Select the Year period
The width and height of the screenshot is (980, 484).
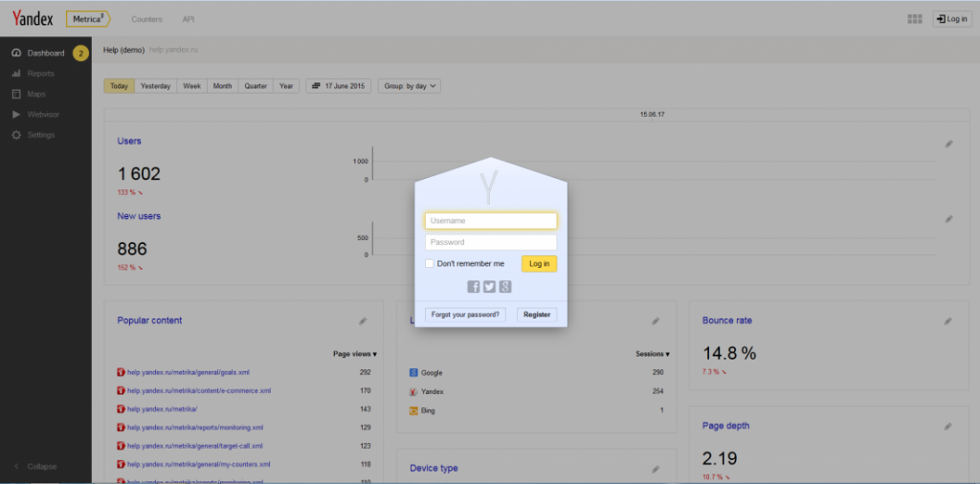[286, 86]
